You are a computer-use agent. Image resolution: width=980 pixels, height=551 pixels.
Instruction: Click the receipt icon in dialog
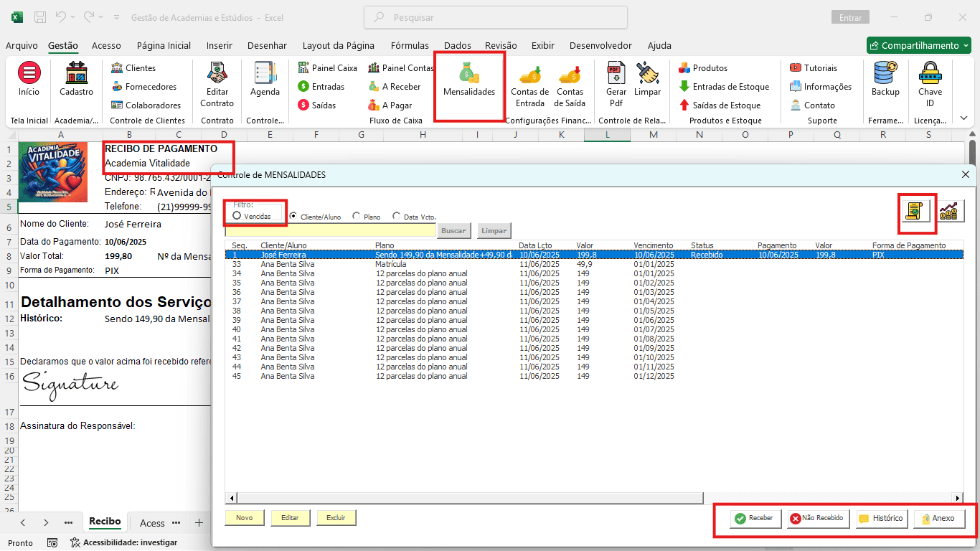tap(914, 212)
